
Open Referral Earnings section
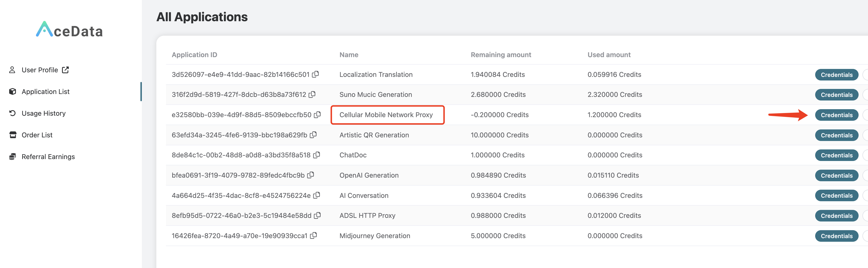click(x=48, y=157)
